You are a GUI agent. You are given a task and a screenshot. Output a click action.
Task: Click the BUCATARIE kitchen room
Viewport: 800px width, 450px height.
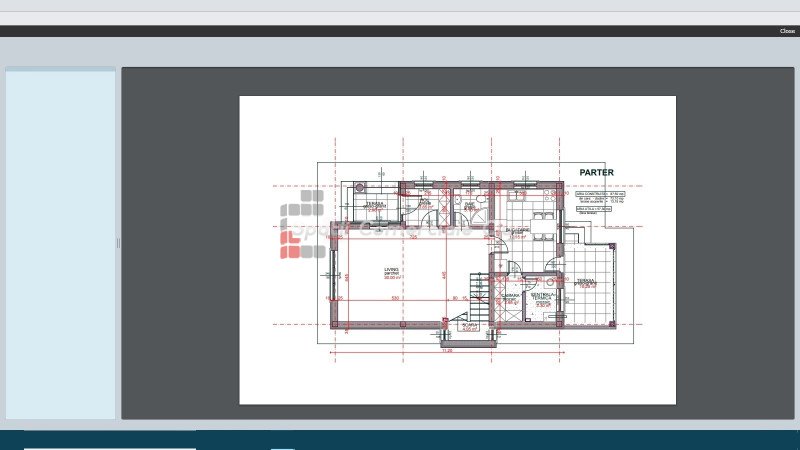pos(518,232)
